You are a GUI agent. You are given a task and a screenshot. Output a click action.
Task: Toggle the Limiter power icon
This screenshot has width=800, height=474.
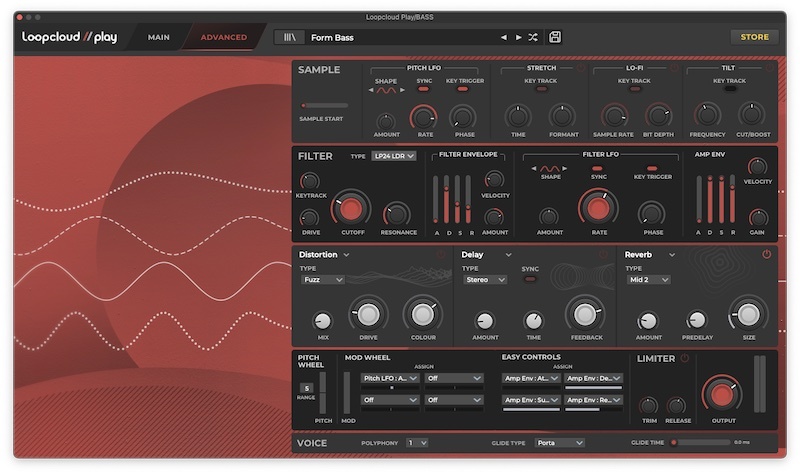685,358
